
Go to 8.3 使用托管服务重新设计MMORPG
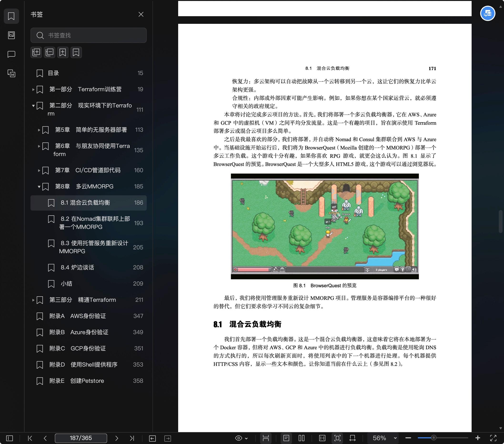tap(89, 247)
